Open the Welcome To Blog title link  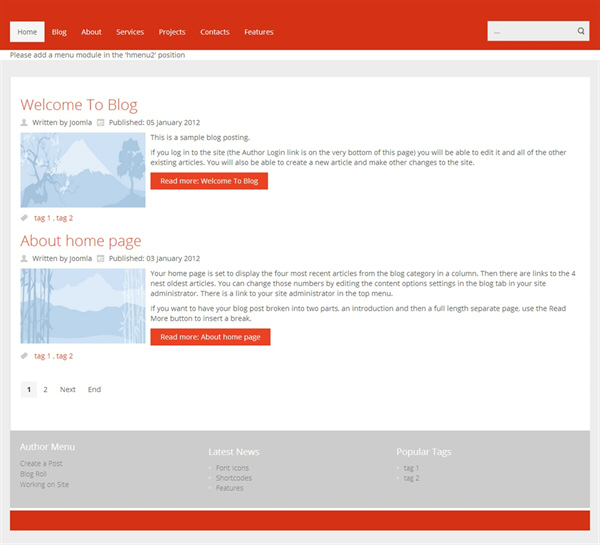click(79, 104)
